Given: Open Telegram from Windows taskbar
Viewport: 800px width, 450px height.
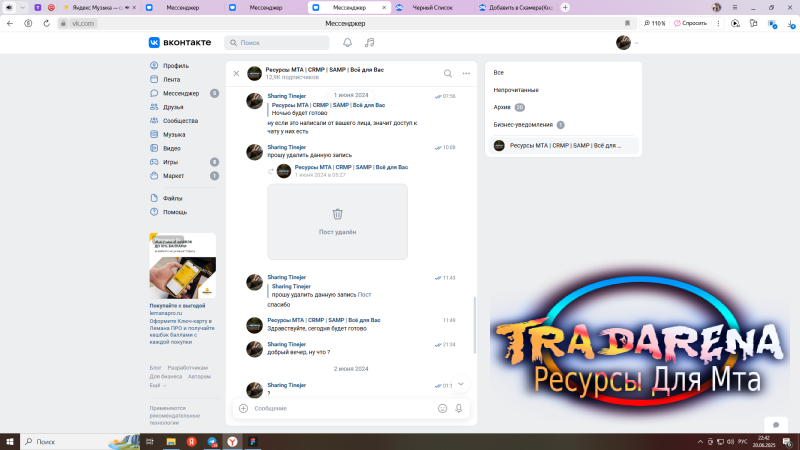Looking at the screenshot, I should [x=212, y=441].
